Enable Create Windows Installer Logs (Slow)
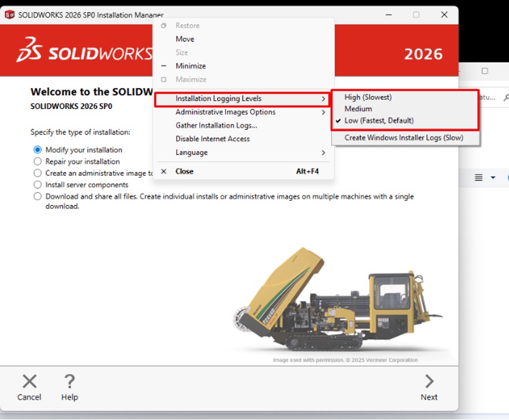This screenshot has height=420, width=509. [404, 138]
